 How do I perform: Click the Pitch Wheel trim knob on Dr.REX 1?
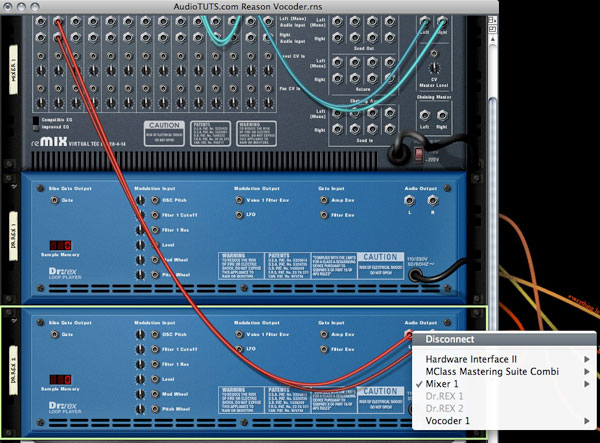tap(140, 275)
